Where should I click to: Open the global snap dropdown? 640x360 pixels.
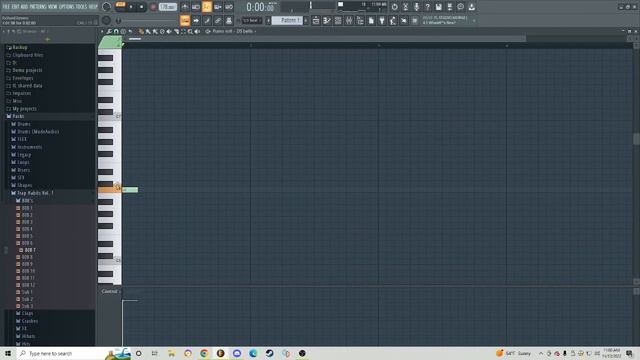click(x=252, y=20)
